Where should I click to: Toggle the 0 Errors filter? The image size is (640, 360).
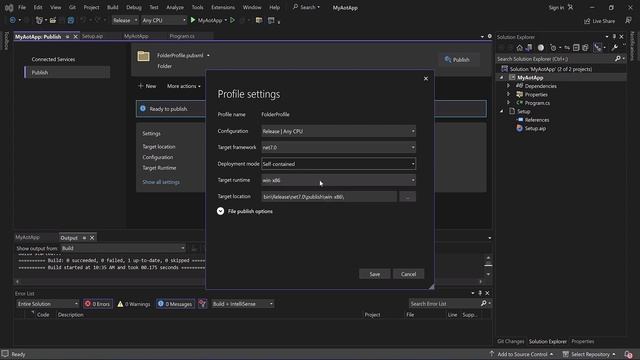(x=98, y=304)
